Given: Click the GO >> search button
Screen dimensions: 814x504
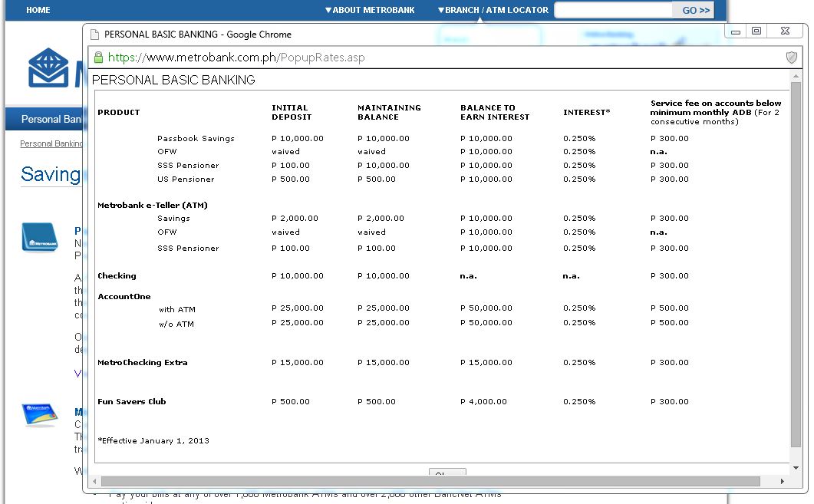Looking at the screenshot, I should point(696,11).
